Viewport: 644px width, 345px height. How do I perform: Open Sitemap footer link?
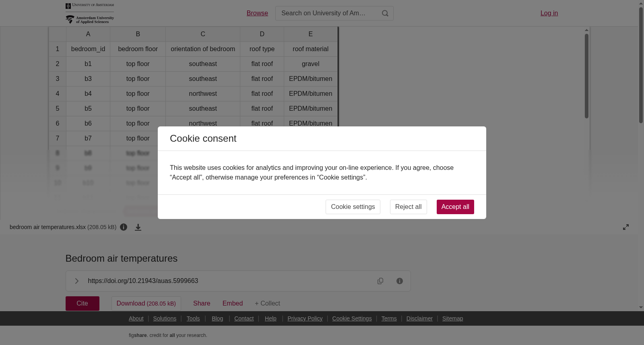[452, 318]
